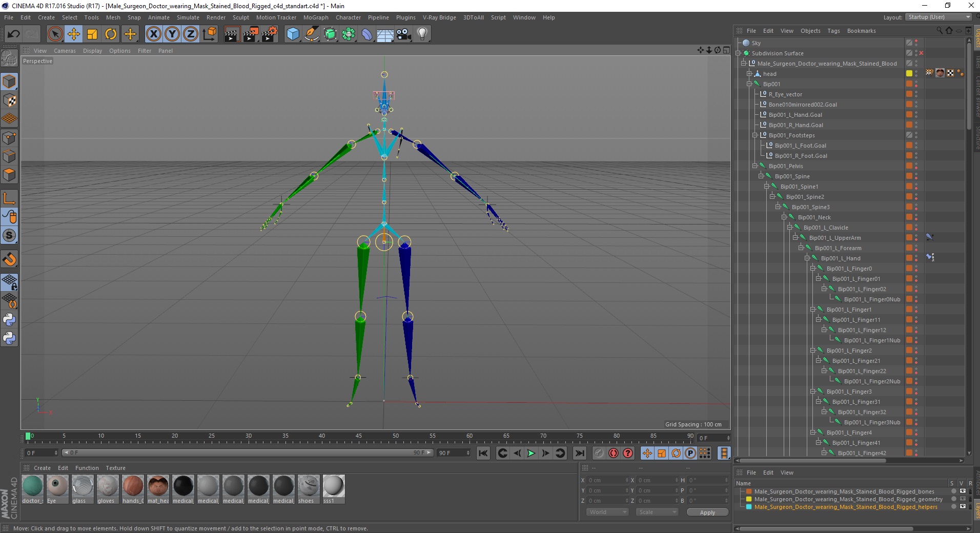The height and width of the screenshot is (533, 980).
Task: Open Edit Render Settings icon
Action: click(x=270, y=34)
